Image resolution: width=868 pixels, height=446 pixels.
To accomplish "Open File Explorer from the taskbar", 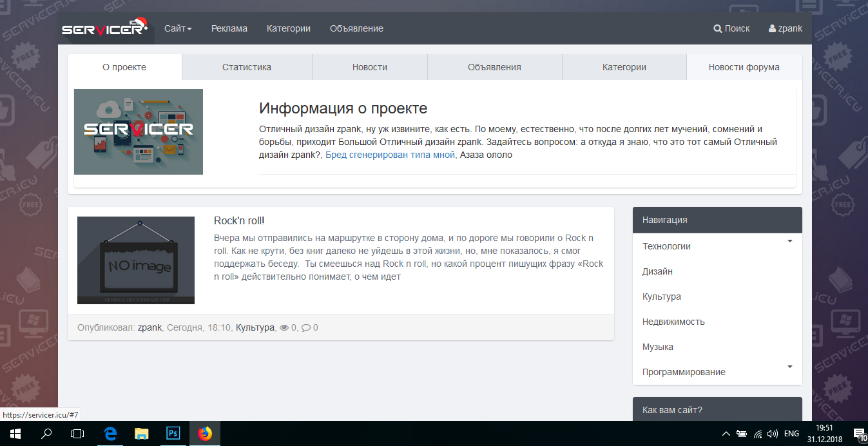I will click(142, 434).
